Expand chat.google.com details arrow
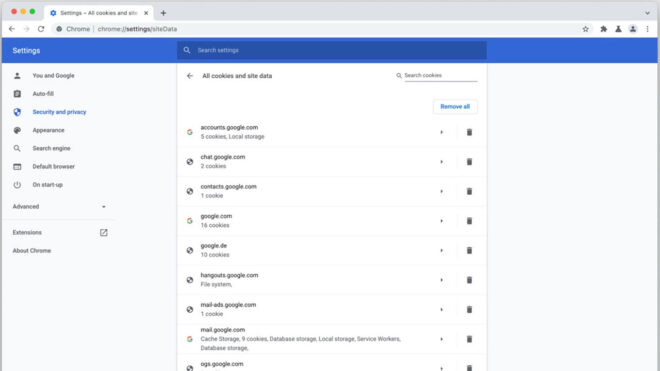This screenshot has width=660, height=371. [442, 162]
